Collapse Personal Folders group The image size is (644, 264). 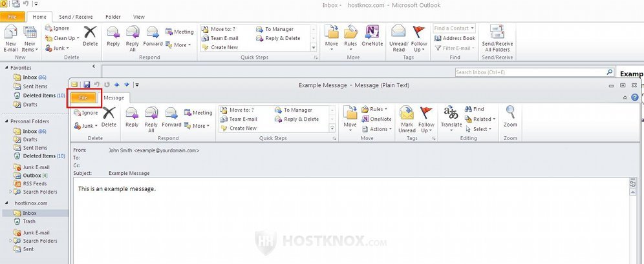(x=6, y=121)
